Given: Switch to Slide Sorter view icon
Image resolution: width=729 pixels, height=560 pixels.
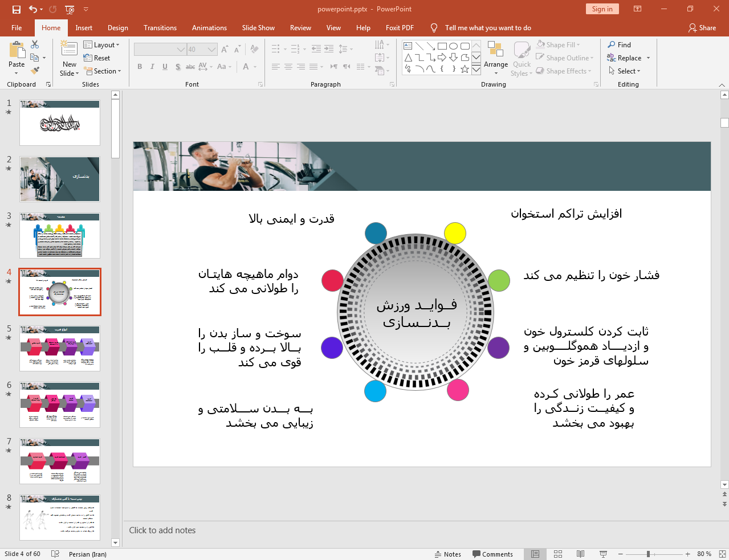Looking at the screenshot, I should (x=558, y=554).
